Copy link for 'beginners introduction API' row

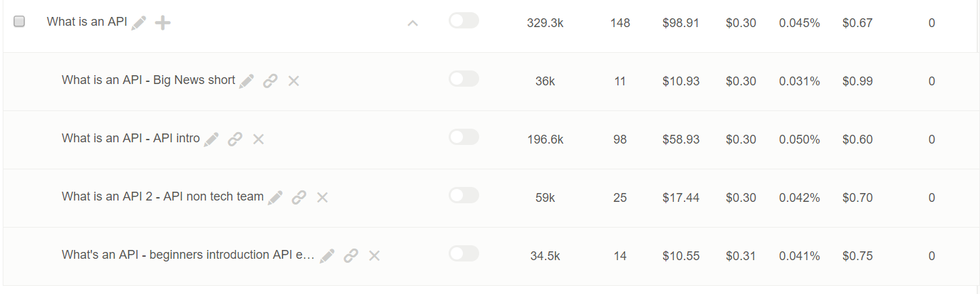350,256
